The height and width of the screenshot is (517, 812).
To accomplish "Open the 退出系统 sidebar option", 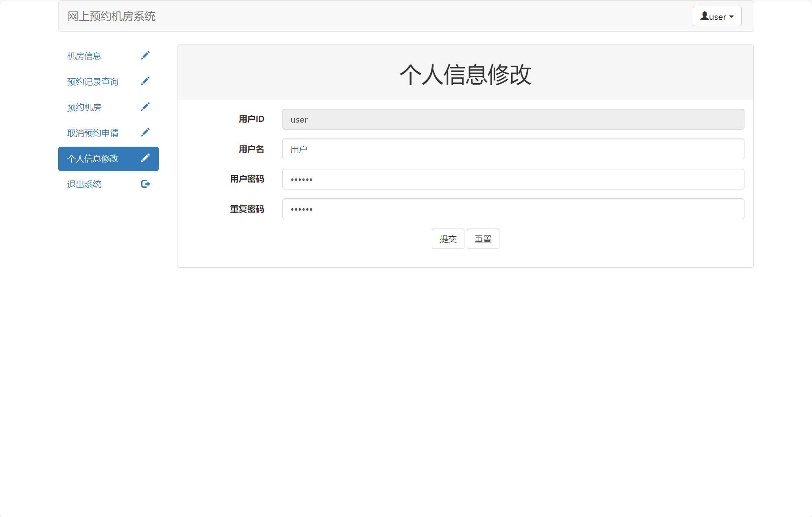I will click(x=84, y=184).
